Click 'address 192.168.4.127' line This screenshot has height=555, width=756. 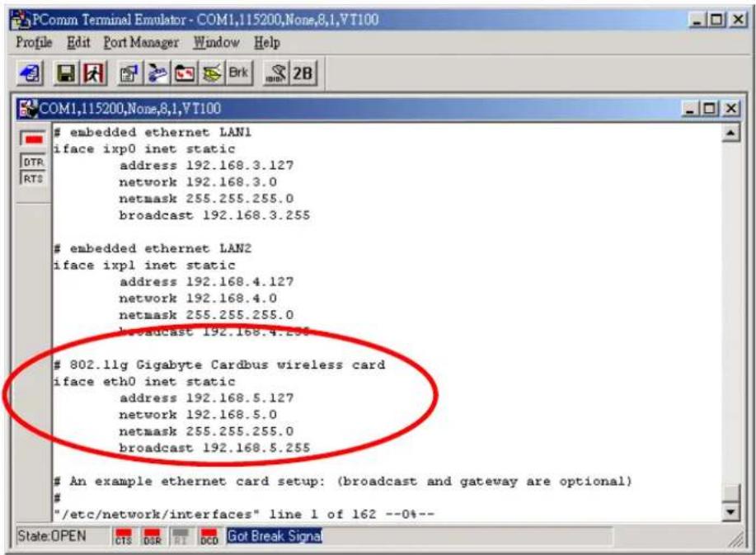pyautogui.click(x=206, y=281)
